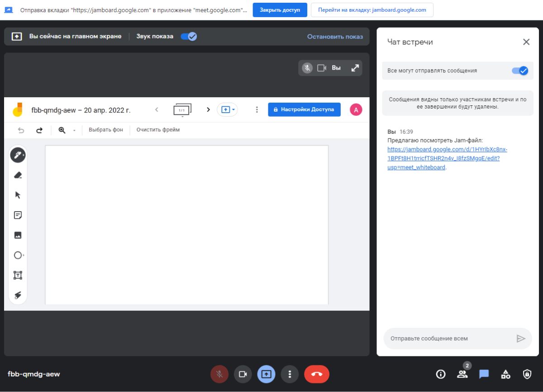This screenshot has height=392, width=543.
Task: Click the Jamboard logo icon
Action: point(17,109)
